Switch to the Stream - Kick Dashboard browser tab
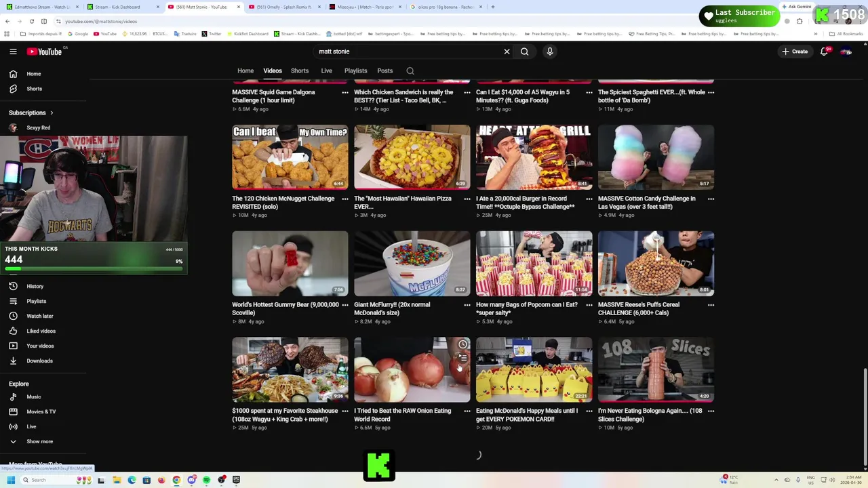868x488 pixels. (123, 7)
